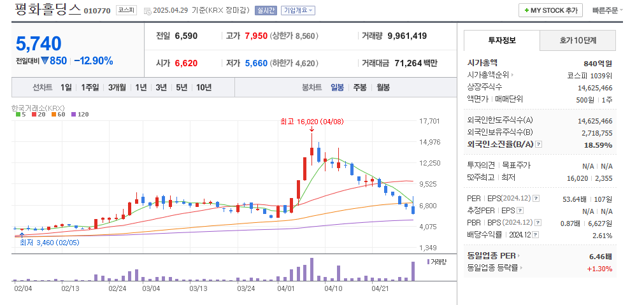Click the arrow next to 동일업종 등락률
Screen dimensions: 644x305
521,268
